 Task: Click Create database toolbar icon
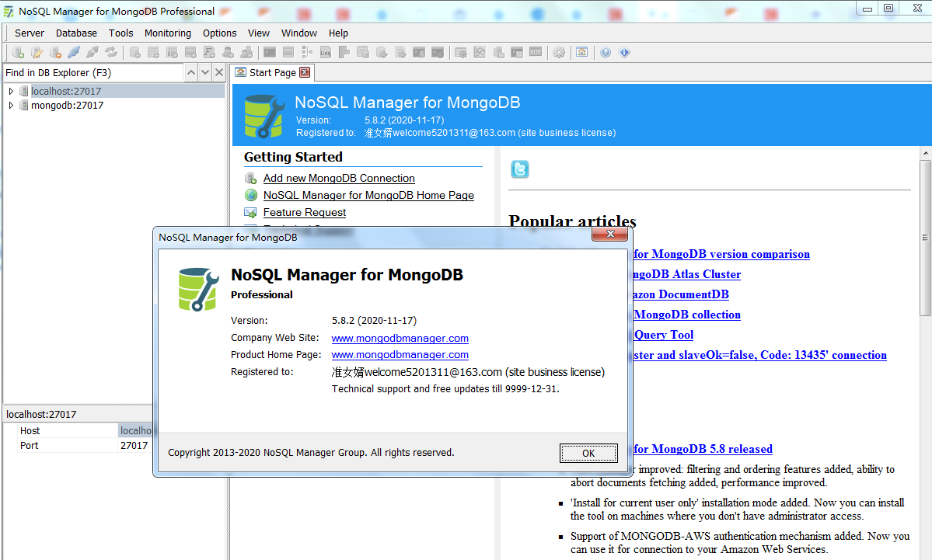[x=135, y=53]
